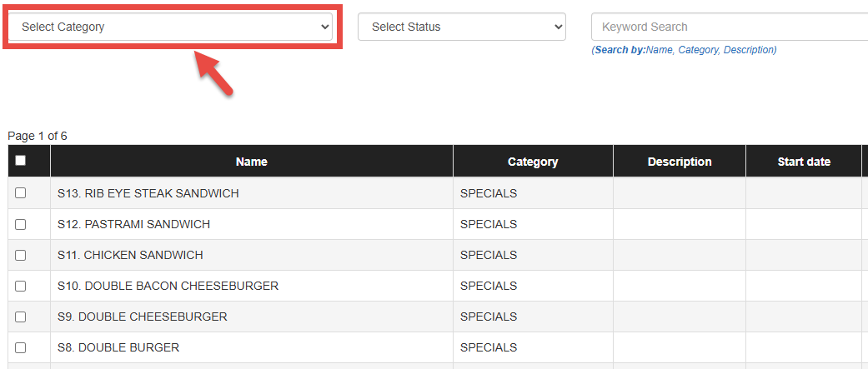Image resolution: width=868 pixels, height=369 pixels.
Task: Click the S8. DOUBLE BURGER item name
Action: 118,347
